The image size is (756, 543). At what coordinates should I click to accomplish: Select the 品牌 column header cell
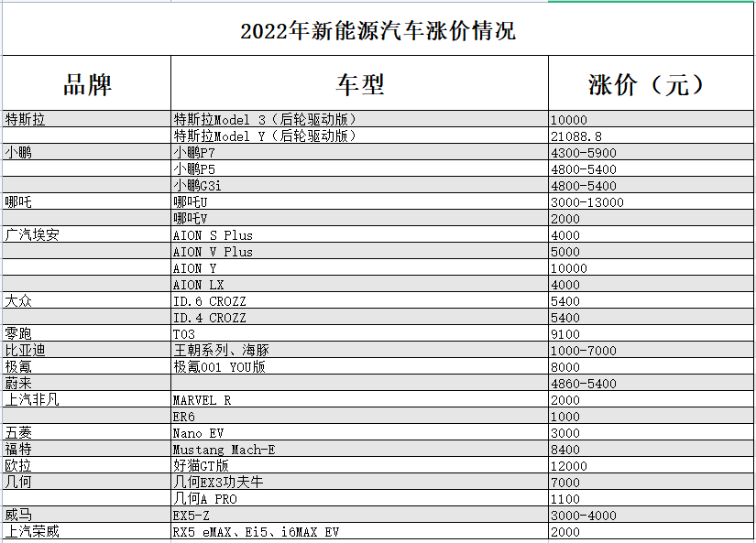click(x=87, y=85)
